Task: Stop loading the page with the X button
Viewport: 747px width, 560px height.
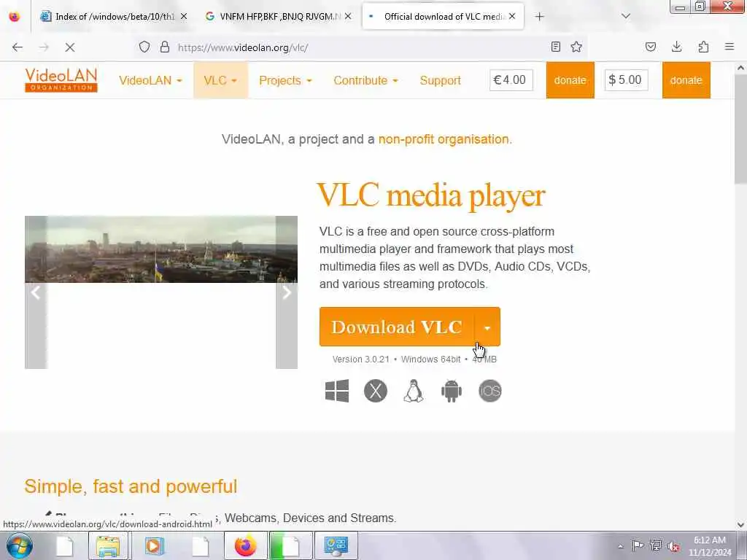Action: click(69, 47)
